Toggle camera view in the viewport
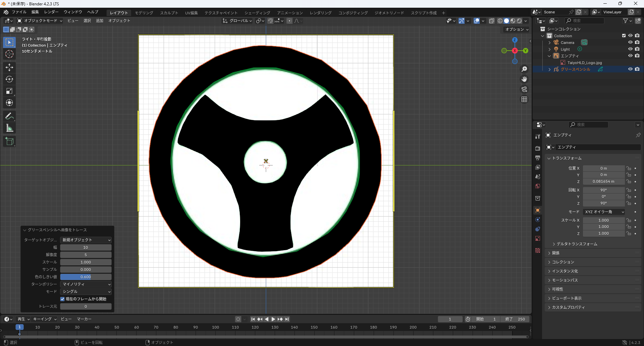This screenshot has width=644, height=346. point(524,89)
